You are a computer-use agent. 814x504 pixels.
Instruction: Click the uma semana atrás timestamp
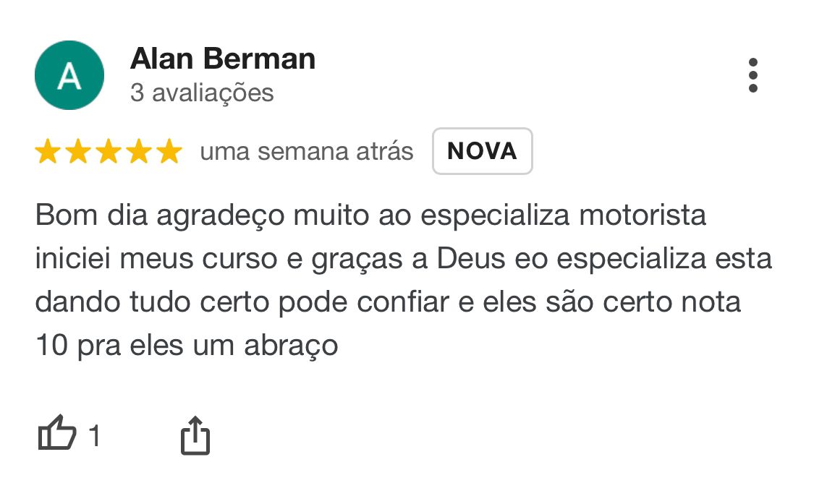click(x=305, y=151)
